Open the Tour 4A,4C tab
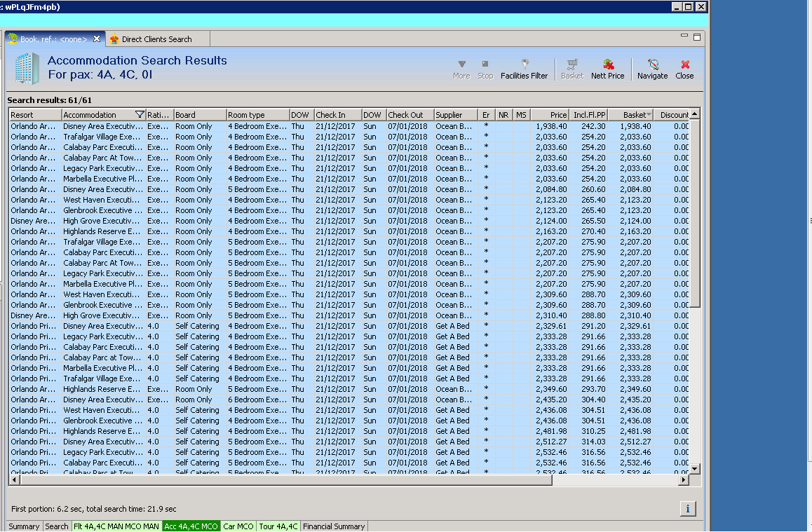812x532 pixels. tap(278, 526)
